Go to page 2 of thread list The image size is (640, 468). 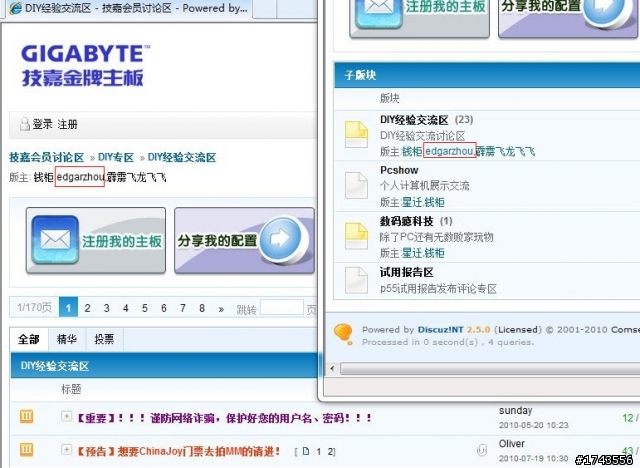tap(87, 308)
